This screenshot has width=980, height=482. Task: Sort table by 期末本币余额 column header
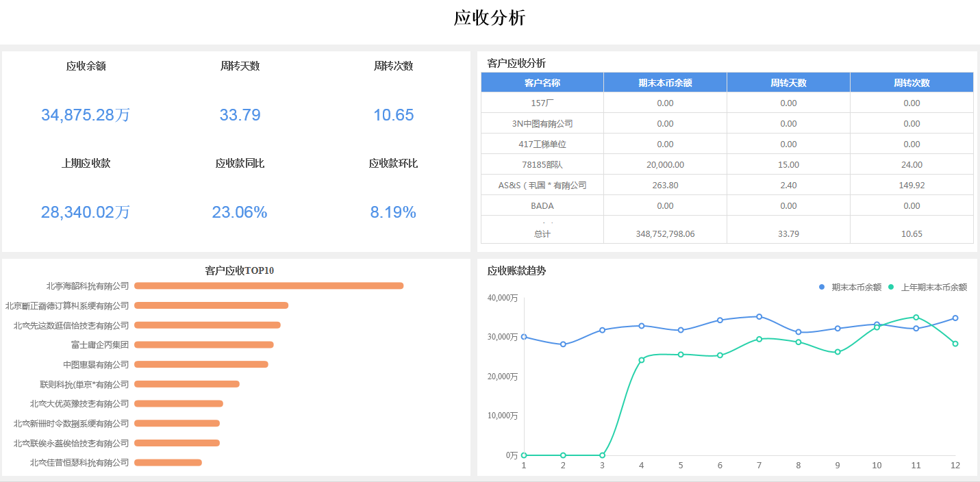[x=665, y=83]
